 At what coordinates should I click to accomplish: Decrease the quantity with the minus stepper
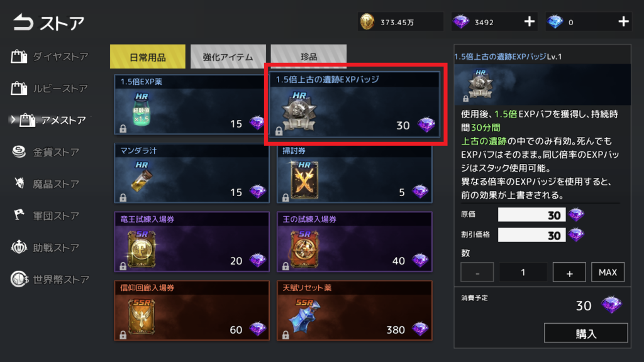[477, 272]
